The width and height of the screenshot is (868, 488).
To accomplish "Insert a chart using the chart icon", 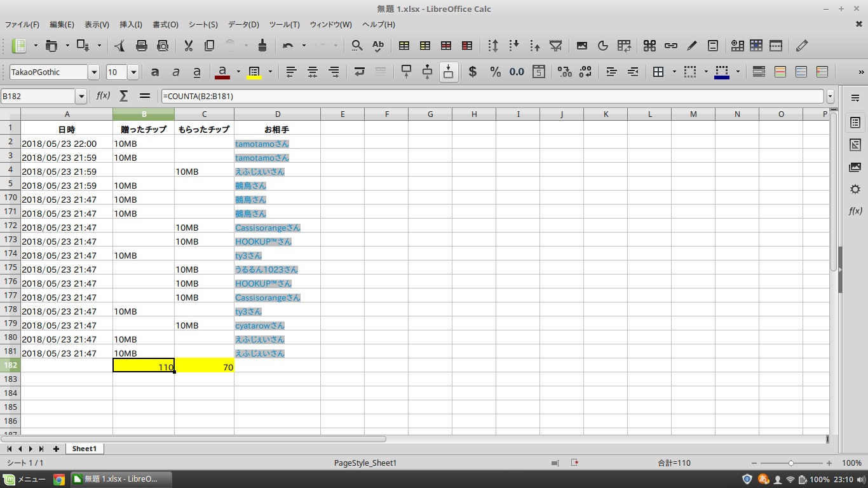I will [x=603, y=46].
